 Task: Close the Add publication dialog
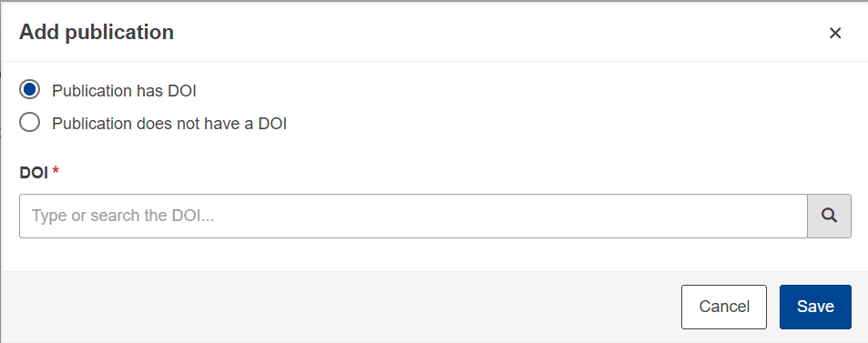835,33
